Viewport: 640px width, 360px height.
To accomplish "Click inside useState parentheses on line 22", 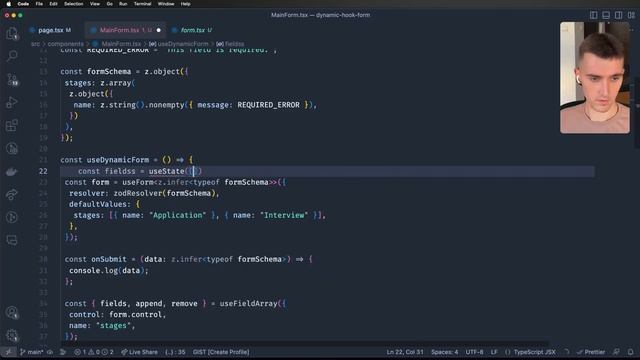I will coord(194,171).
